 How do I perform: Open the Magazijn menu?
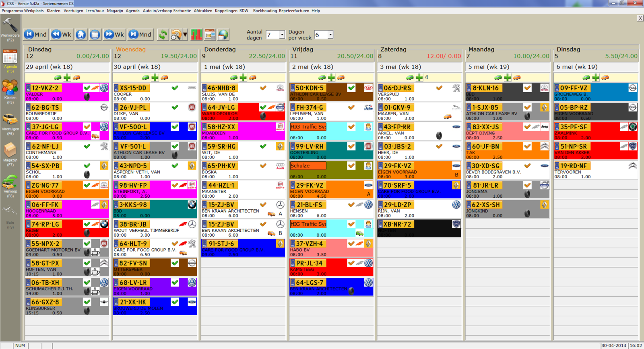(115, 11)
